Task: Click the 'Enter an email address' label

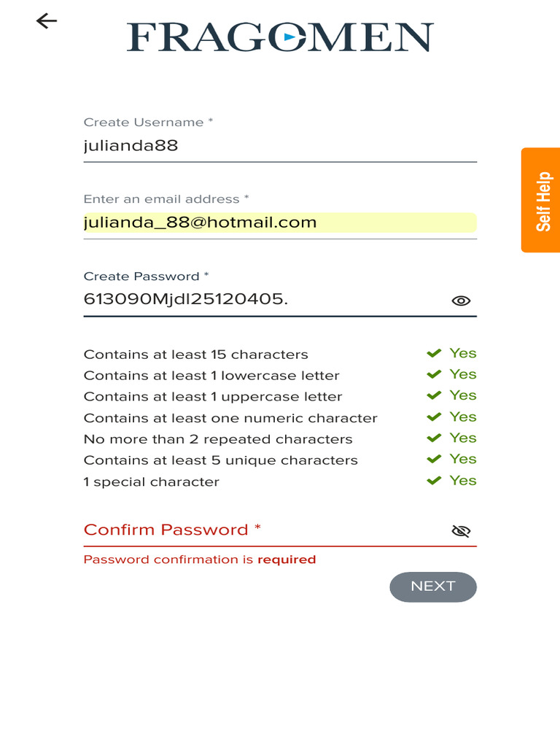Action: (x=166, y=199)
